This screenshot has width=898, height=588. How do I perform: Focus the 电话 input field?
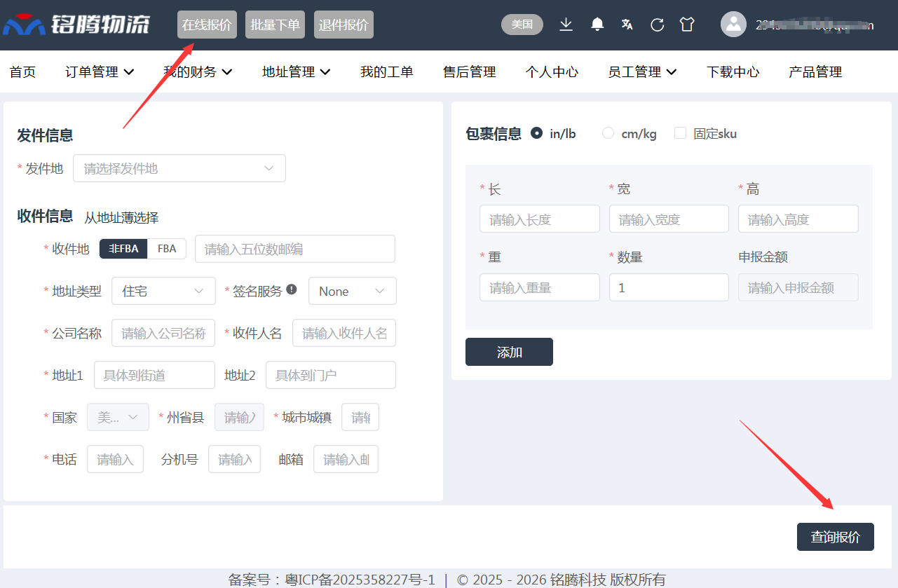(x=115, y=459)
